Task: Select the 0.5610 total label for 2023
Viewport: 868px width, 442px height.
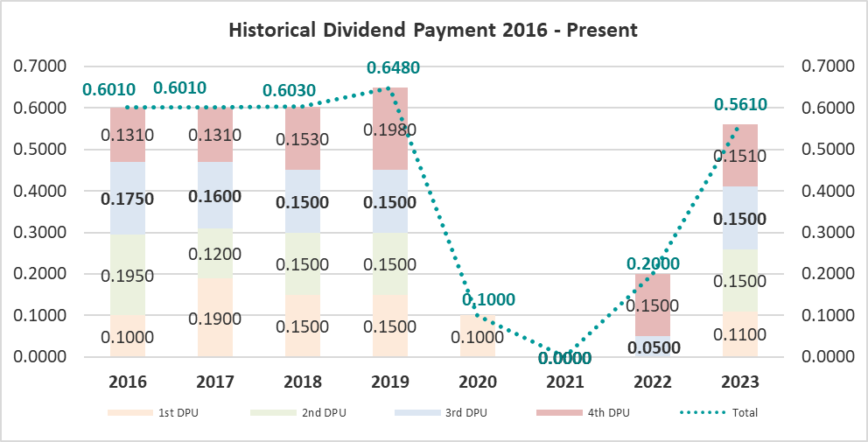Action: coord(740,105)
